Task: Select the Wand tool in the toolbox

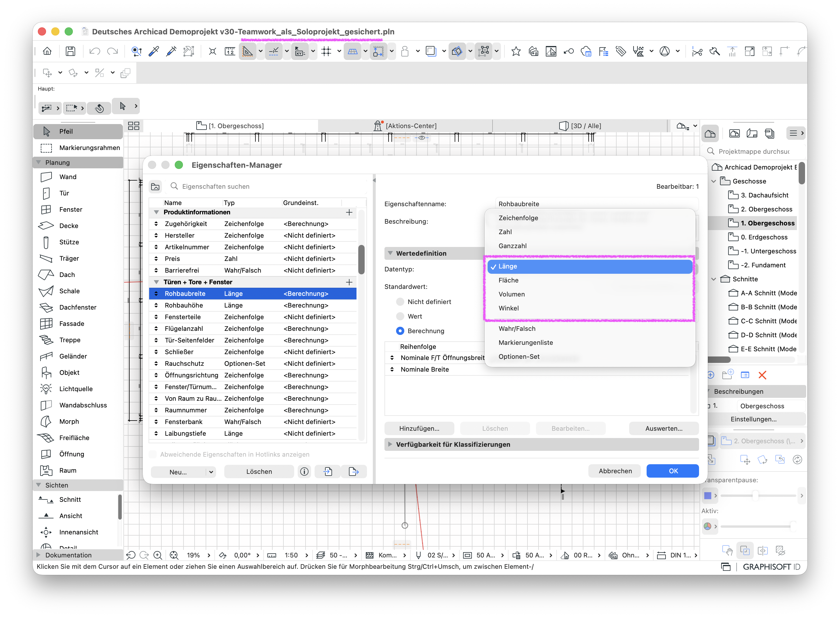Action: pyautogui.click(x=78, y=177)
